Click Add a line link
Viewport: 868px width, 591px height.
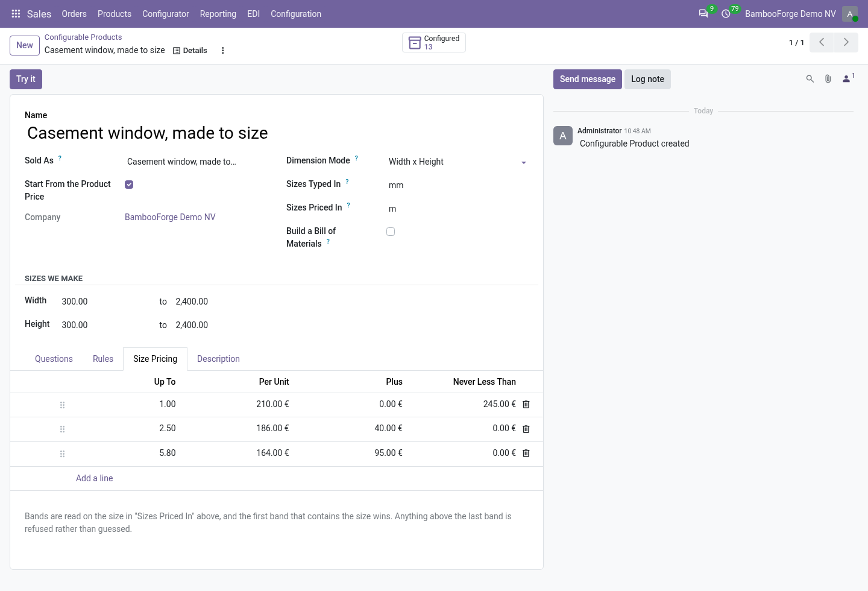95,478
